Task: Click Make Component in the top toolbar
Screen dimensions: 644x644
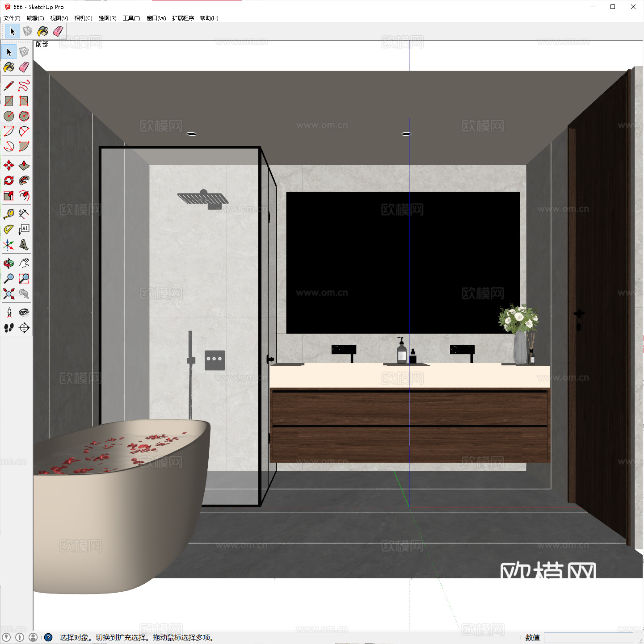Action: coord(28,31)
